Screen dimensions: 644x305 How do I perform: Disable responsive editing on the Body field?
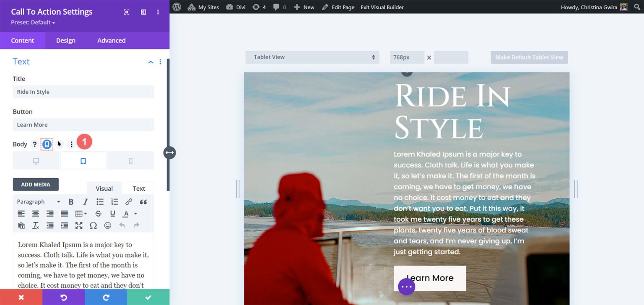coord(47,144)
